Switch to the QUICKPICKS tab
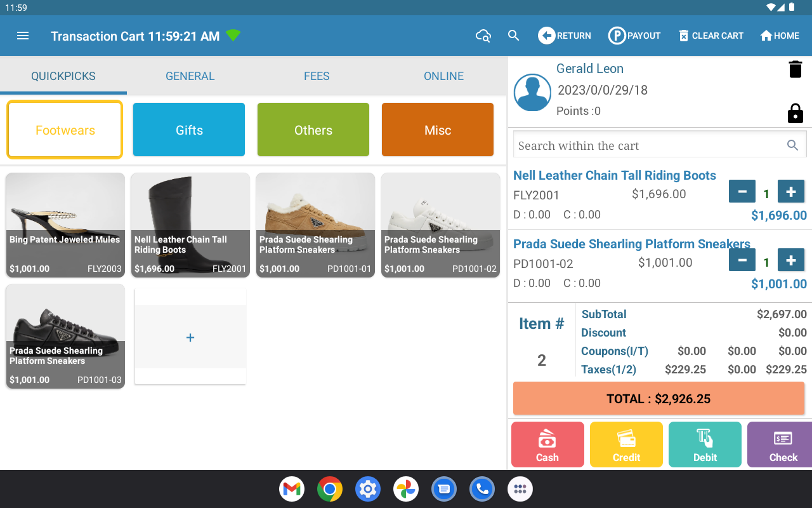The image size is (812, 508). 63,76
